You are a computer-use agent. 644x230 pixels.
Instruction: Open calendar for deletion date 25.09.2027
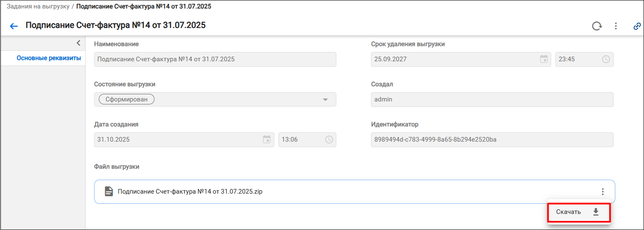(x=544, y=59)
